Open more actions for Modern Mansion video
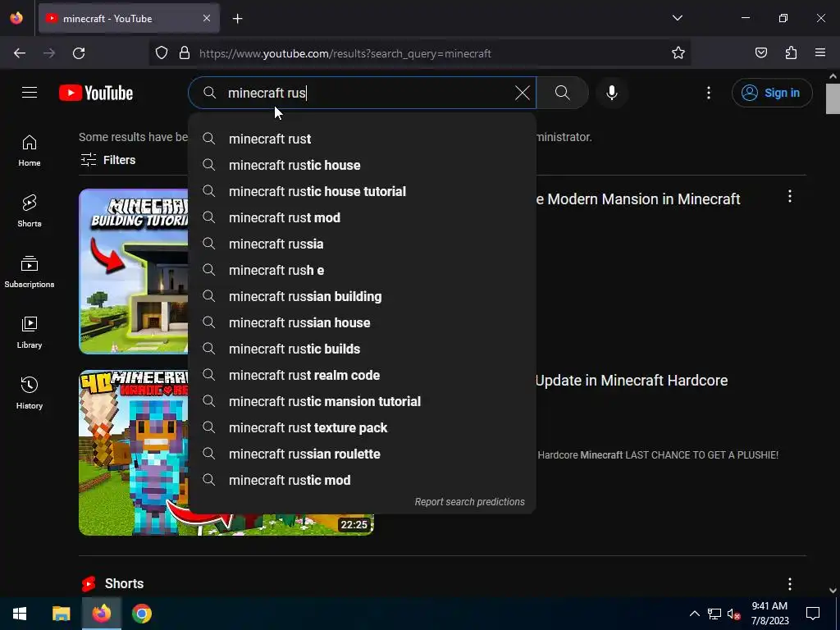 coord(790,196)
